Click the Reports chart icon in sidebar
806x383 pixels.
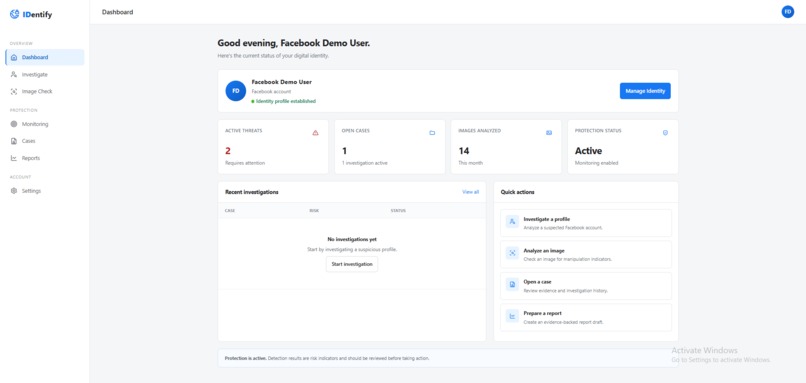[x=14, y=158]
